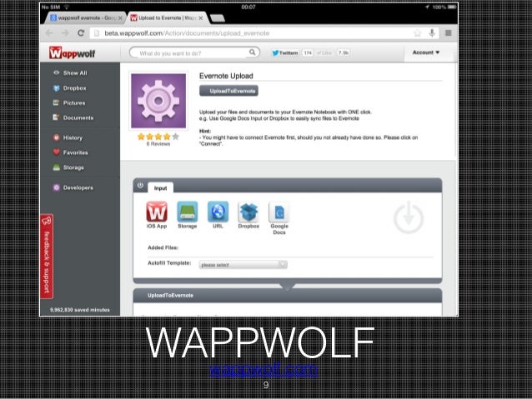Select the Upload to Evernote browser tab
The image size is (532, 399).
(x=168, y=17)
